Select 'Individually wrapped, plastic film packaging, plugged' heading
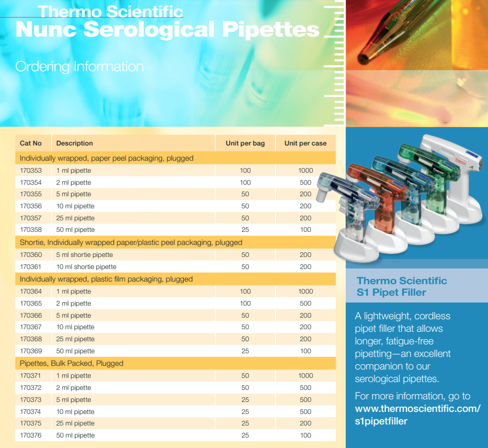The width and height of the screenshot is (488, 448). pyautogui.click(x=106, y=279)
